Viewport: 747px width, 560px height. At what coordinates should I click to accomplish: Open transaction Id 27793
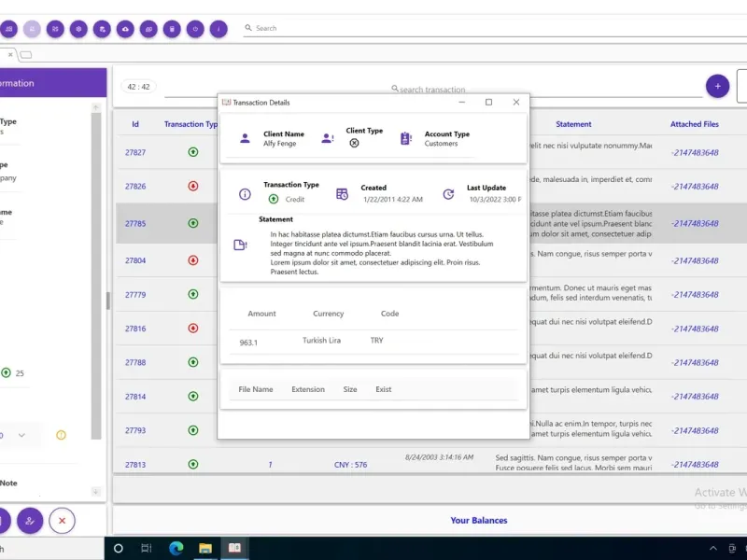coord(135,430)
